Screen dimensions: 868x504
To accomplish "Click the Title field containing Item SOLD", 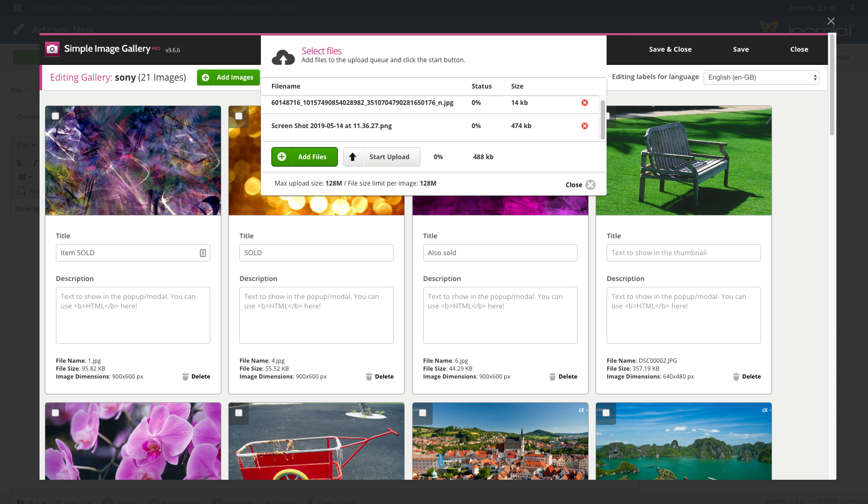I will pyautogui.click(x=133, y=253).
